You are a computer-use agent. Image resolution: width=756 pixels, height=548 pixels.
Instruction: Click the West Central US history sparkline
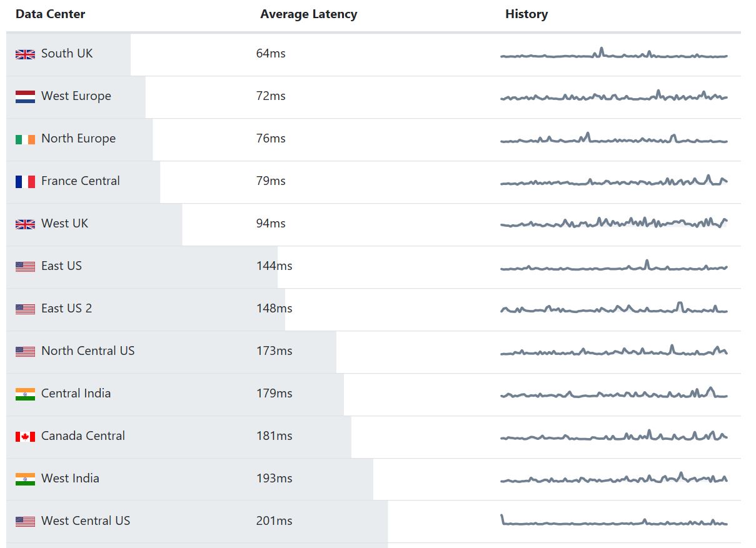613,522
